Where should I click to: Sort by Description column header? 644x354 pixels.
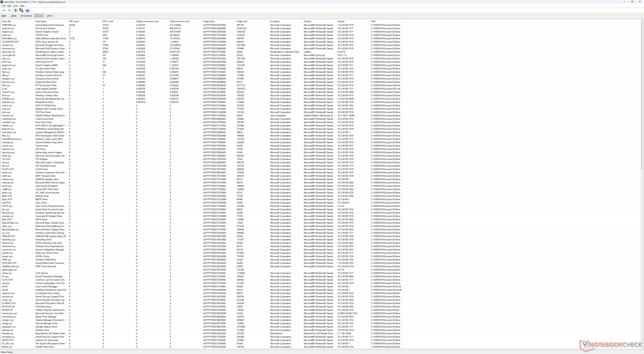click(51, 21)
